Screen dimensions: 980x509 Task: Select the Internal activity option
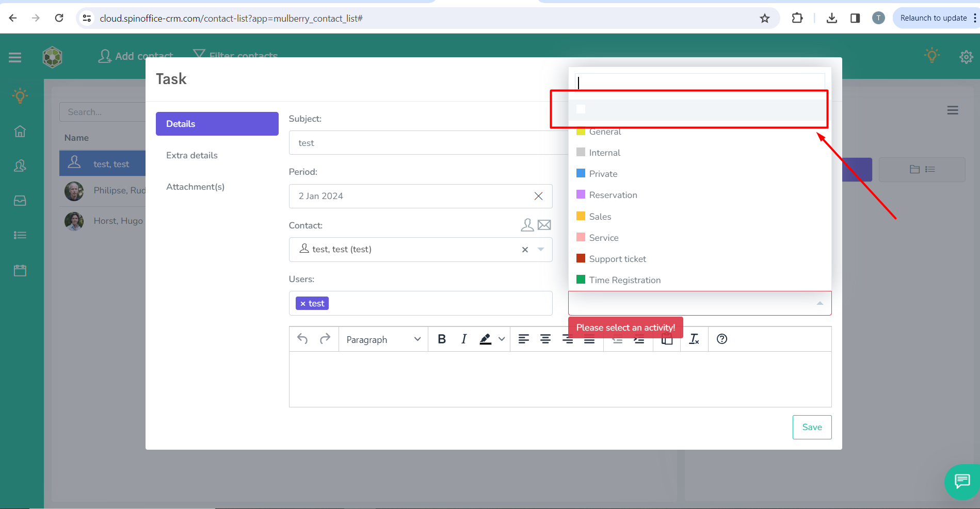point(700,153)
